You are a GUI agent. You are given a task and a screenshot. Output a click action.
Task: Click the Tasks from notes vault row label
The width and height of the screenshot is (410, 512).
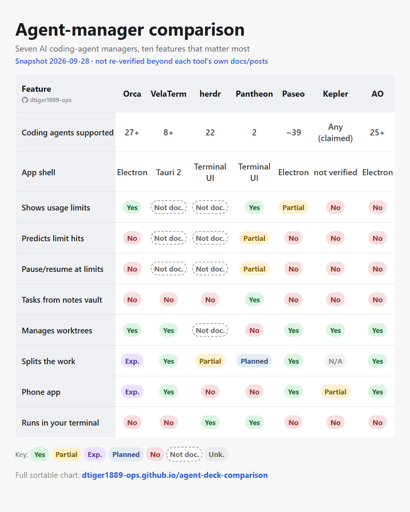[62, 300]
